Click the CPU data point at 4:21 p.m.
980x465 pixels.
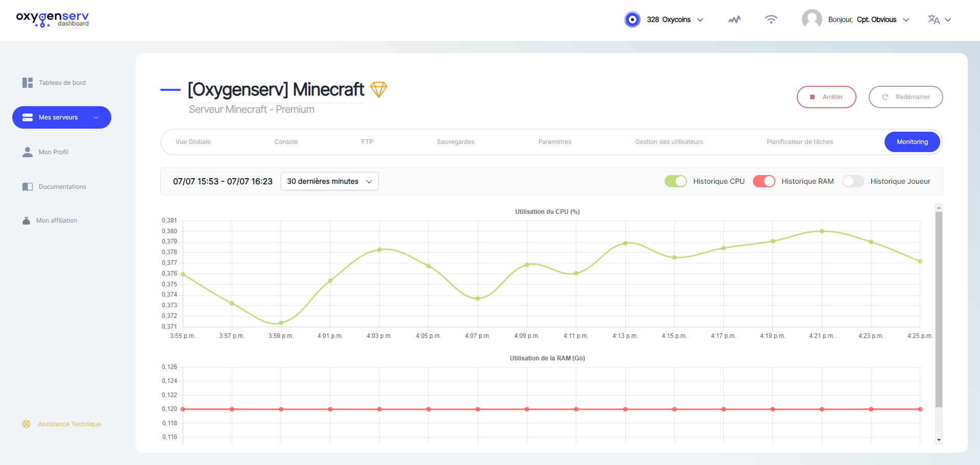point(822,231)
